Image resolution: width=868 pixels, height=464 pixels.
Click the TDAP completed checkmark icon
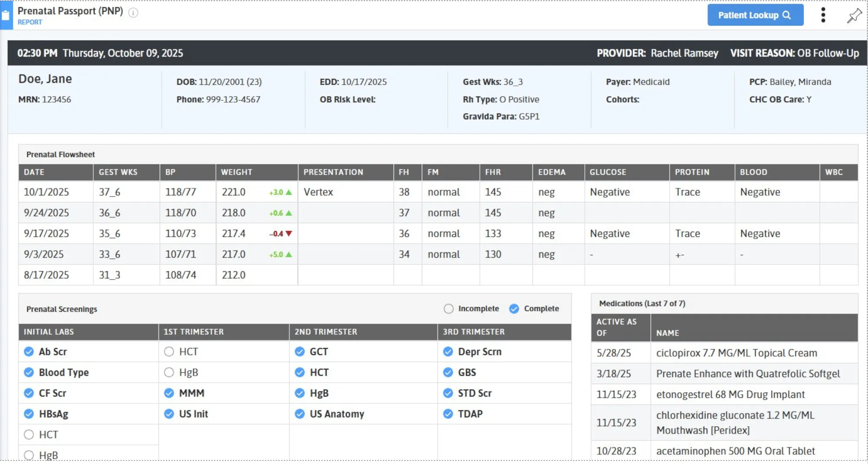point(448,414)
